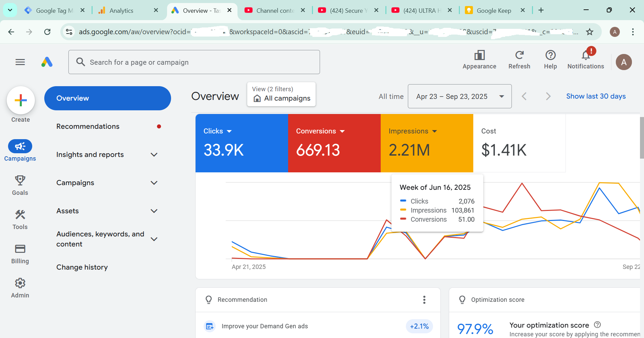
Task: Open the date range dropdown
Action: point(460,97)
